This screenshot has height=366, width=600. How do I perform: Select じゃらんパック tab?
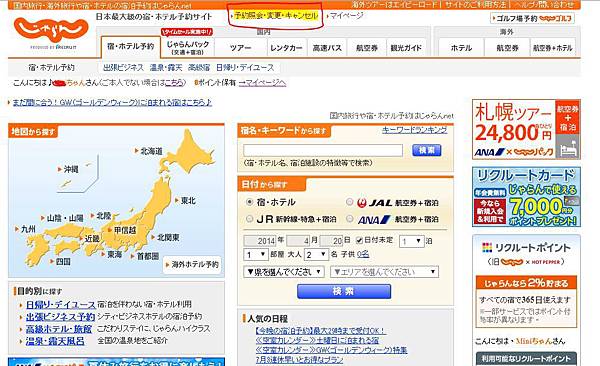click(188, 47)
